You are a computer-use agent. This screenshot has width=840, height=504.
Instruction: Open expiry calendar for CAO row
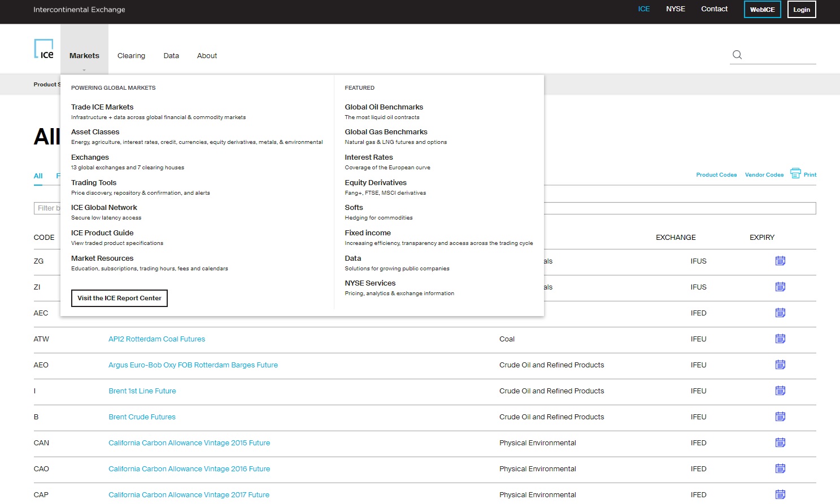(780, 468)
